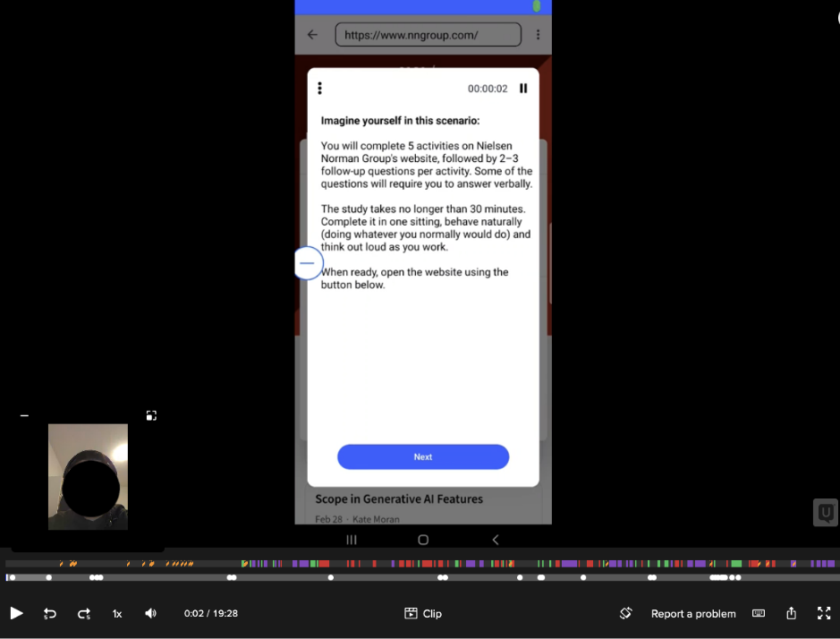The image size is (840, 639).
Task: Mute the video volume
Action: 150,613
